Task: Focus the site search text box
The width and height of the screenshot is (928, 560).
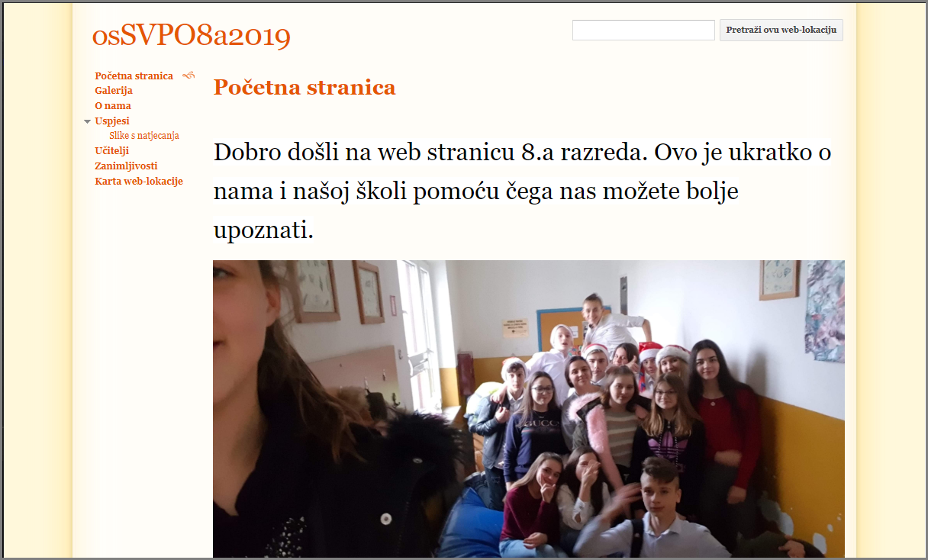Action: [643, 30]
